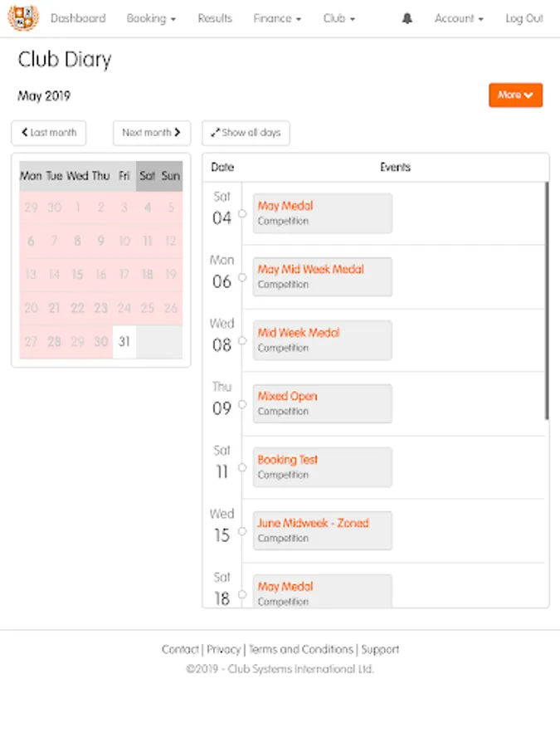This screenshot has width=560, height=747.
Task: Open the June Midweek - Zoned event
Action: pyautogui.click(x=313, y=523)
